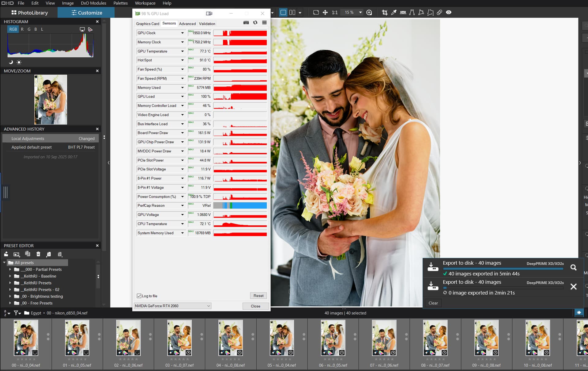Screen dimensions: 588x371
Task: Activate the Horizon leveling tool
Action: click(403, 13)
